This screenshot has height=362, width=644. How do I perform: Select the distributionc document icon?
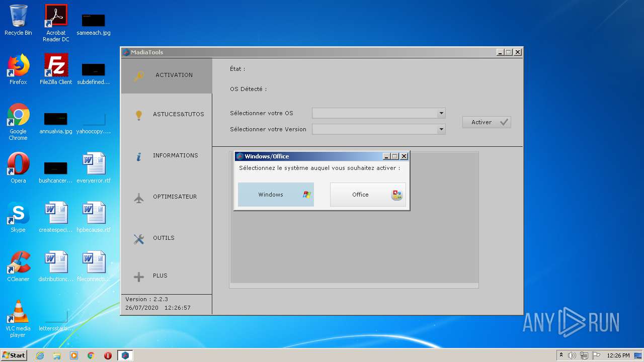(56, 266)
